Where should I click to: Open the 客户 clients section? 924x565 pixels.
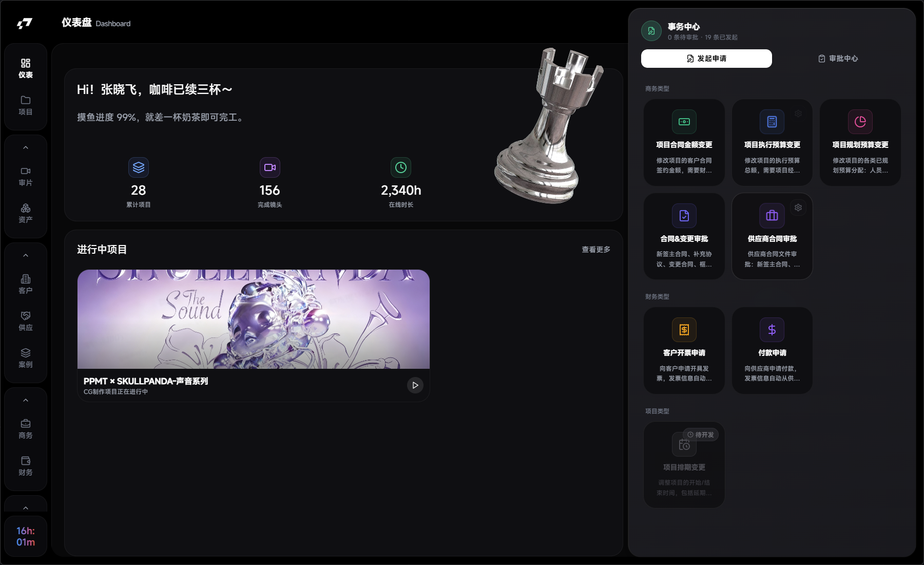(26, 284)
